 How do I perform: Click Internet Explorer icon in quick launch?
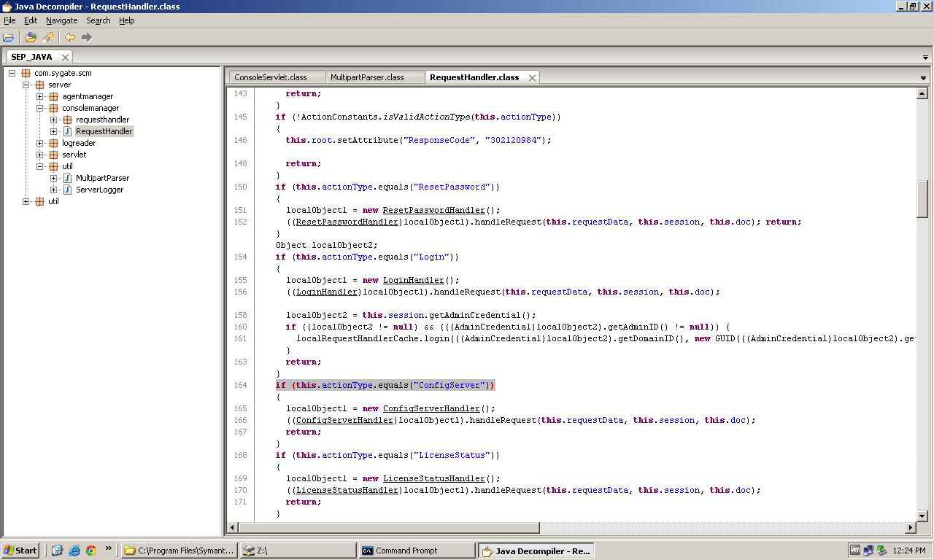[74, 551]
